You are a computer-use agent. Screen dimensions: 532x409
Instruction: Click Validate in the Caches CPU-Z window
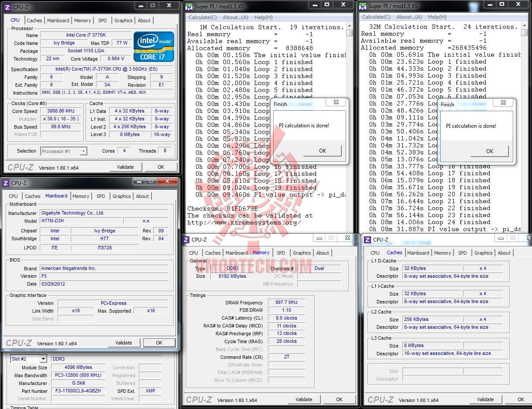[x=485, y=399]
